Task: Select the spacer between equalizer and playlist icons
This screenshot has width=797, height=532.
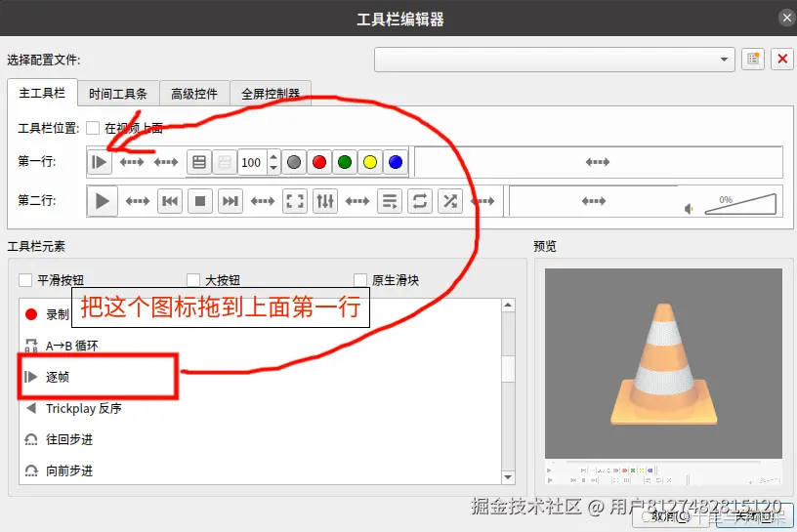Action: [357, 201]
